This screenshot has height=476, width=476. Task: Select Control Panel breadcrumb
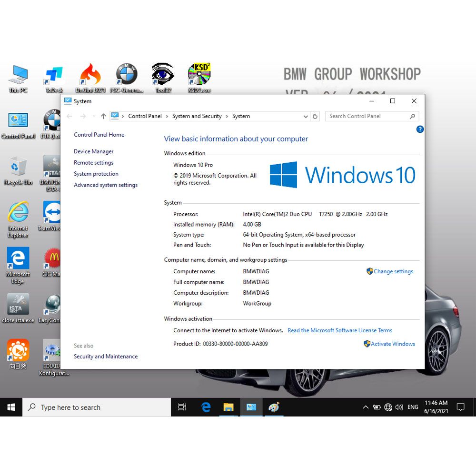(x=145, y=116)
